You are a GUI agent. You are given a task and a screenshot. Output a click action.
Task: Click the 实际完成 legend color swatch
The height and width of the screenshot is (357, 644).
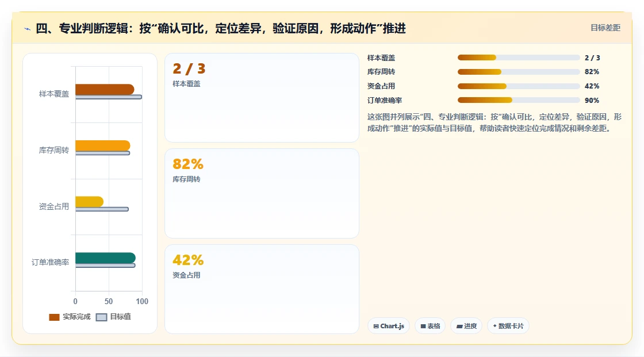(54, 317)
